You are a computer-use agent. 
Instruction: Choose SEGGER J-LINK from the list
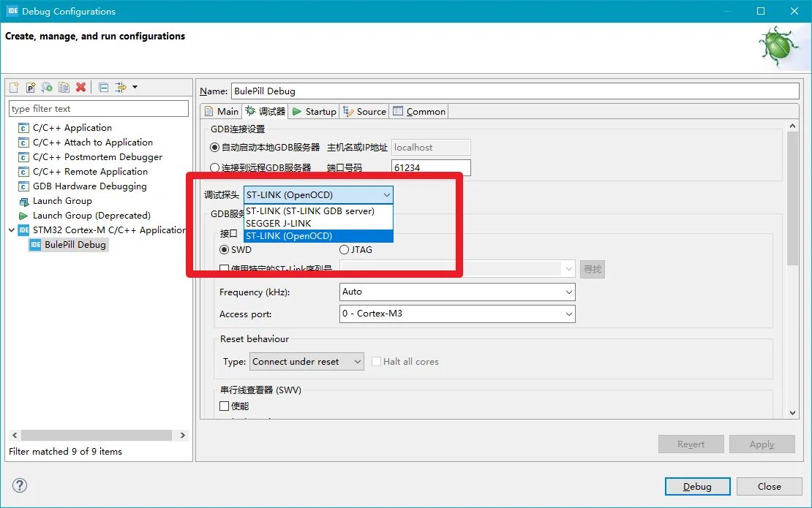click(x=318, y=224)
